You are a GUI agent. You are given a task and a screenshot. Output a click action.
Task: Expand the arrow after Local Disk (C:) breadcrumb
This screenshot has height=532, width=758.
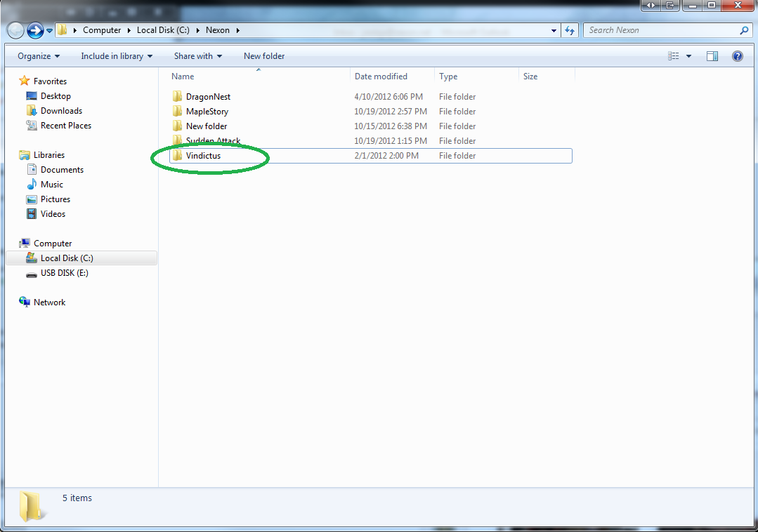pos(197,30)
